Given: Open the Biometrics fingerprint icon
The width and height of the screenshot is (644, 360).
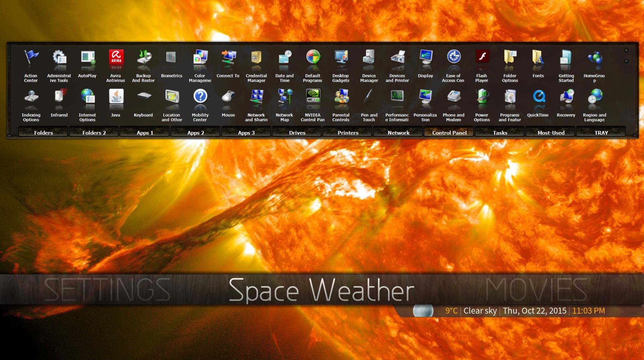Looking at the screenshot, I should tap(171, 57).
